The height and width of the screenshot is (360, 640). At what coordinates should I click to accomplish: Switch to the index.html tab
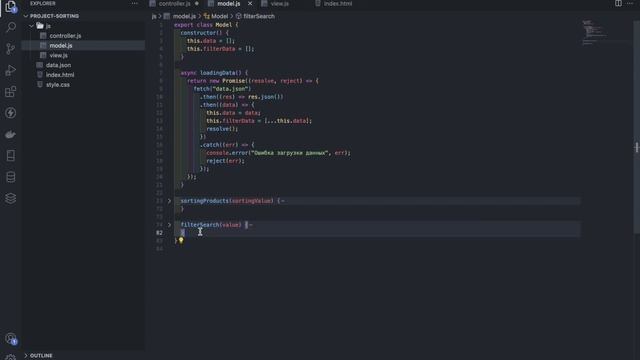(338, 4)
